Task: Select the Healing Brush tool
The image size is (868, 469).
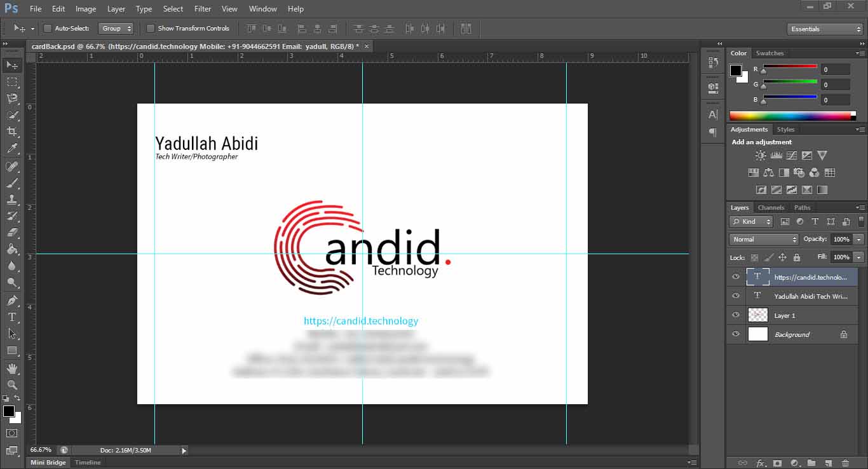Action: (x=12, y=167)
